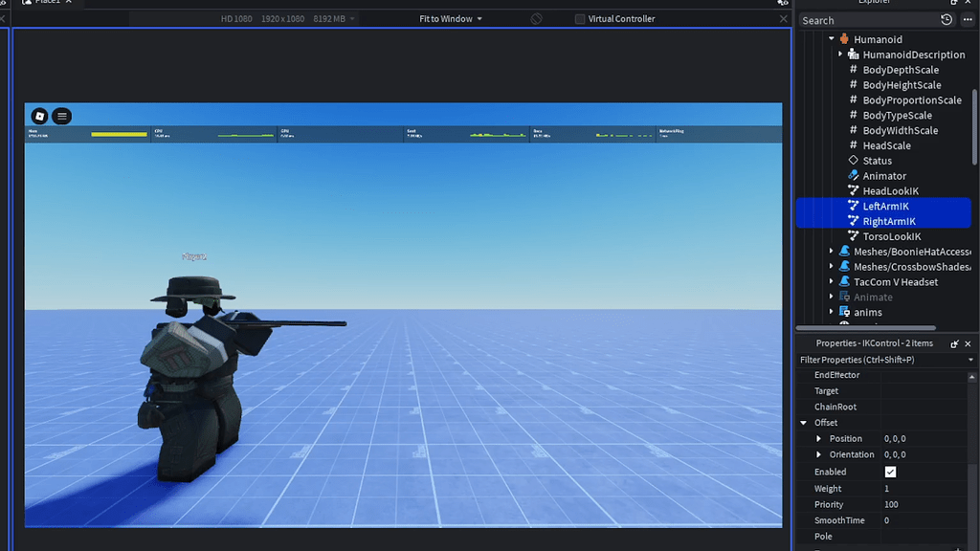
Task: Select the Animator tree row
Action: point(883,176)
